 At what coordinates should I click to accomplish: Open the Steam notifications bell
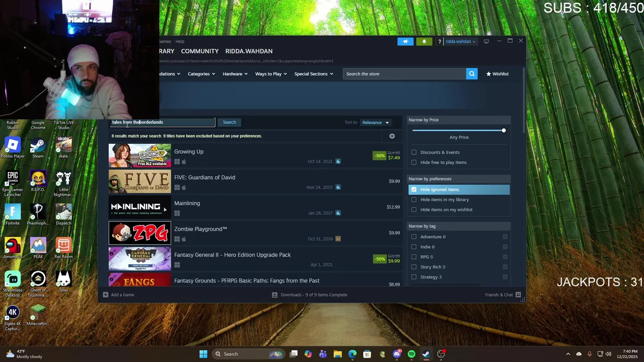point(424,41)
